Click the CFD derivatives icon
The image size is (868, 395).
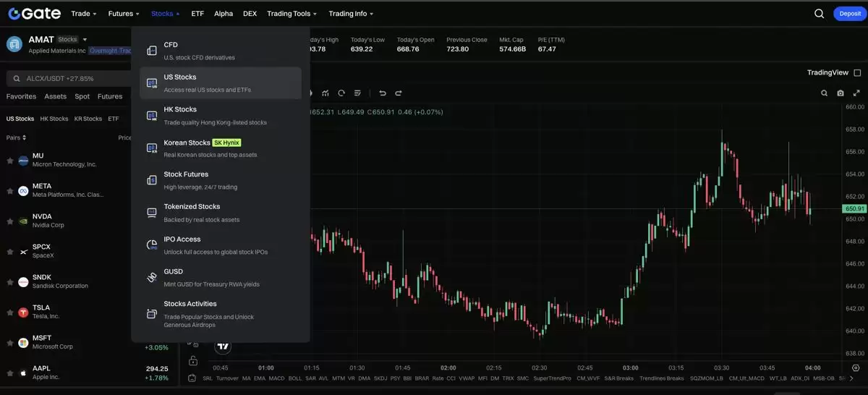tap(152, 51)
